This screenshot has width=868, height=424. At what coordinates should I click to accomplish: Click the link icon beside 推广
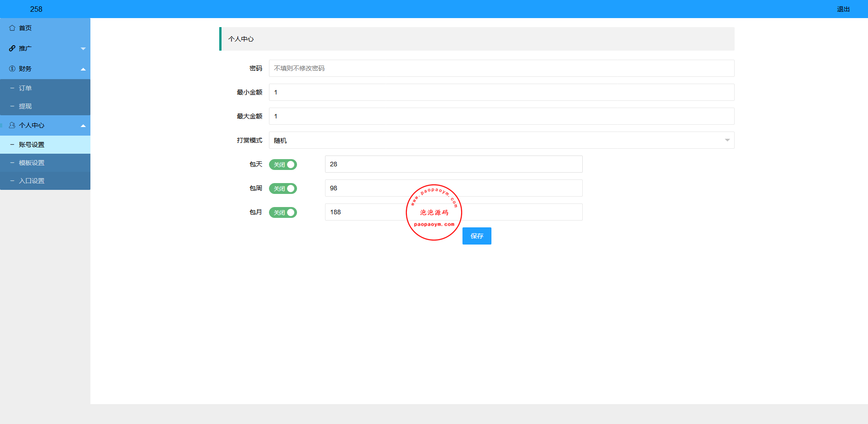(x=12, y=48)
